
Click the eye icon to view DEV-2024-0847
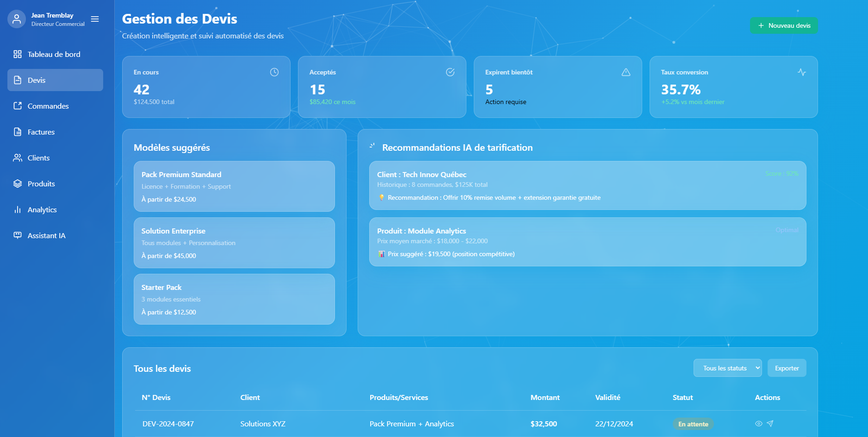(x=758, y=423)
